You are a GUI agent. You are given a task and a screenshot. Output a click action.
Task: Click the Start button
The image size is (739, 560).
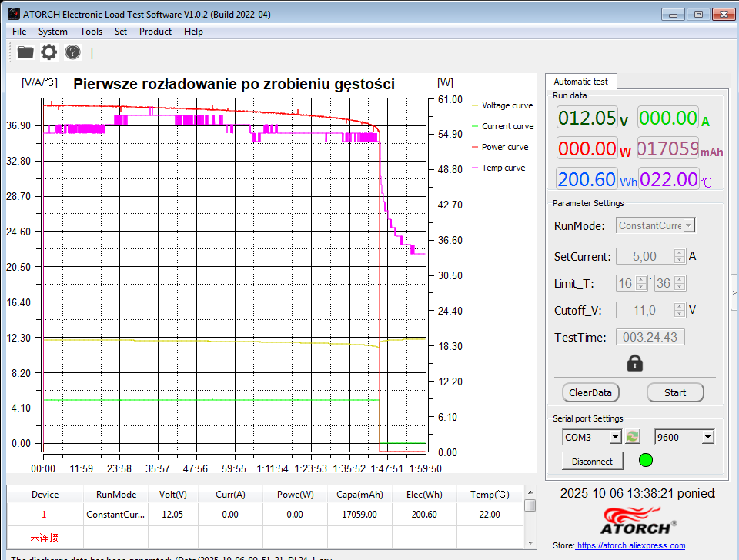(675, 392)
